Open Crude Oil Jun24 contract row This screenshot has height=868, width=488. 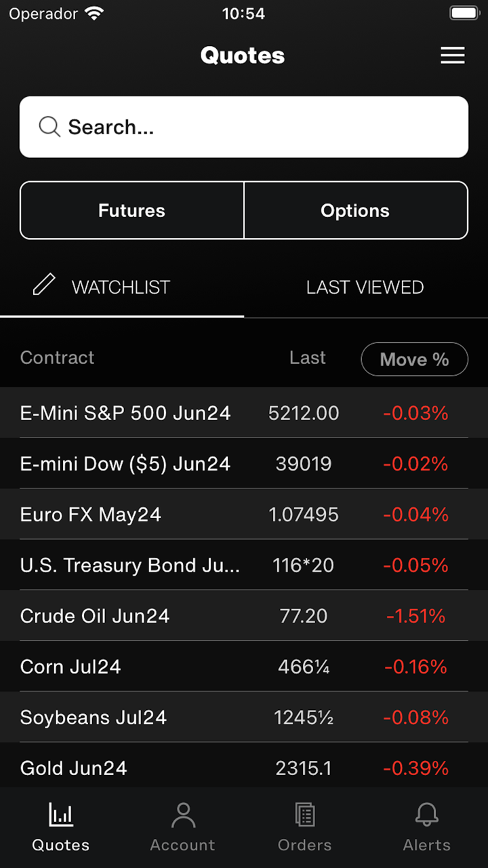tap(95, 616)
